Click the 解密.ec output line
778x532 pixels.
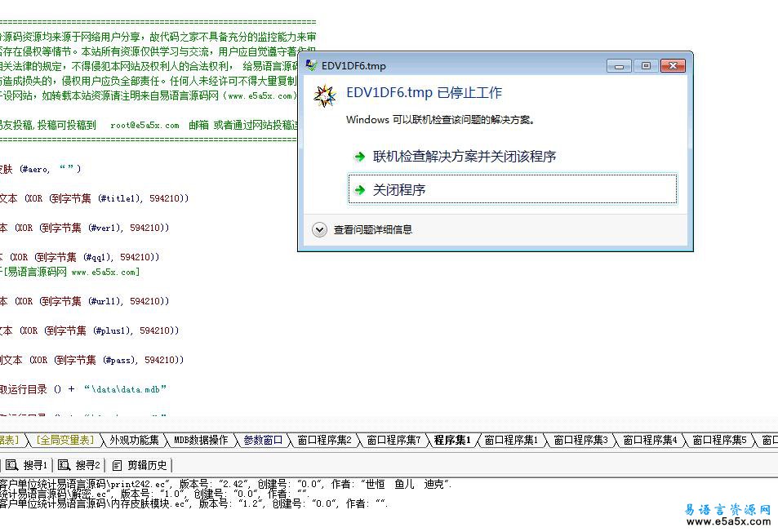154,494
